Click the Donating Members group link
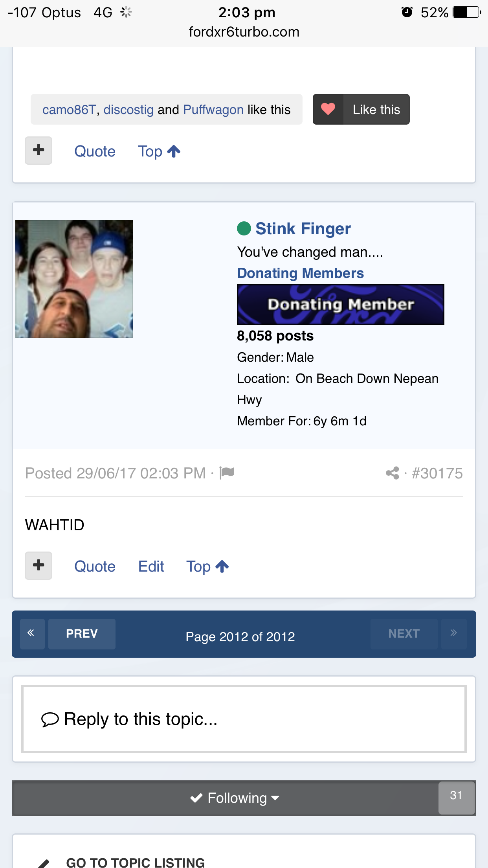This screenshot has height=868, width=488. (x=300, y=273)
